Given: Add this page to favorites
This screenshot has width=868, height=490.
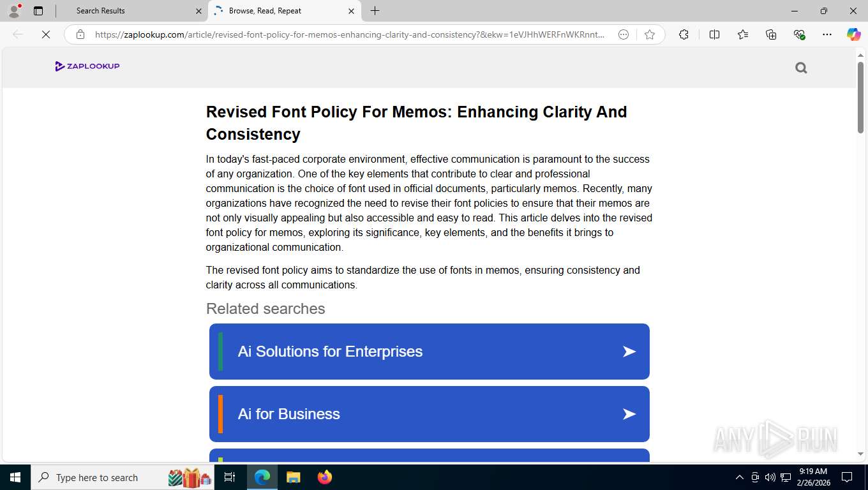Looking at the screenshot, I should coord(650,34).
